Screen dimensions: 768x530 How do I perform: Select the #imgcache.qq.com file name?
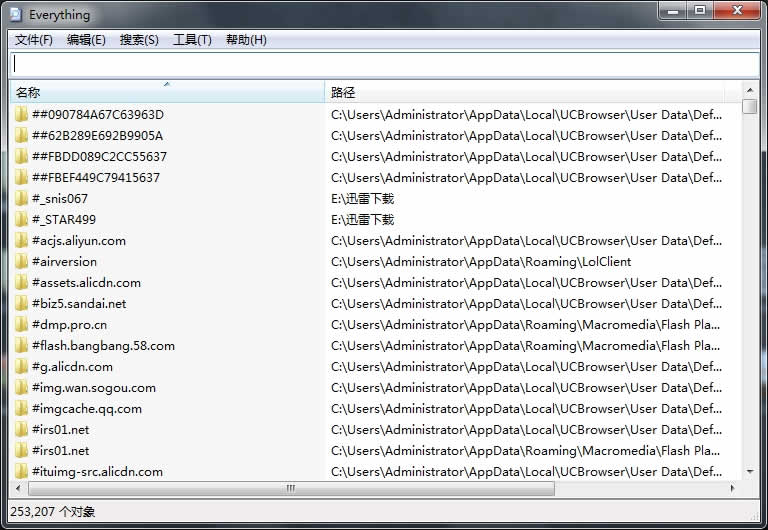point(87,409)
